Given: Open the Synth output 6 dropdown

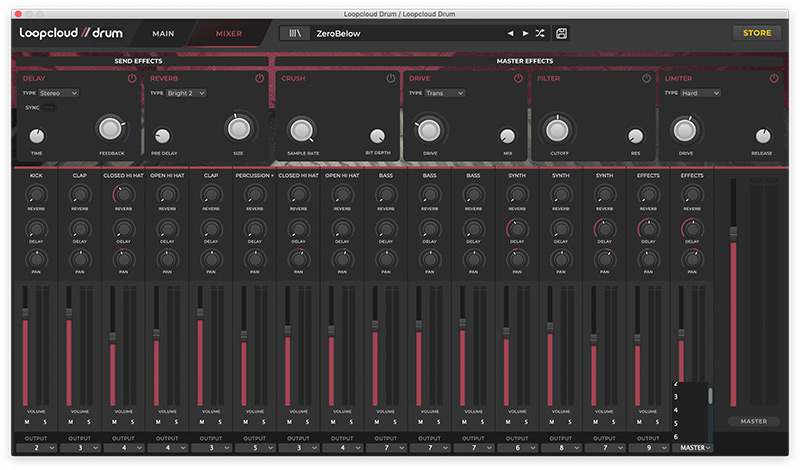Looking at the screenshot, I should pos(517,448).
